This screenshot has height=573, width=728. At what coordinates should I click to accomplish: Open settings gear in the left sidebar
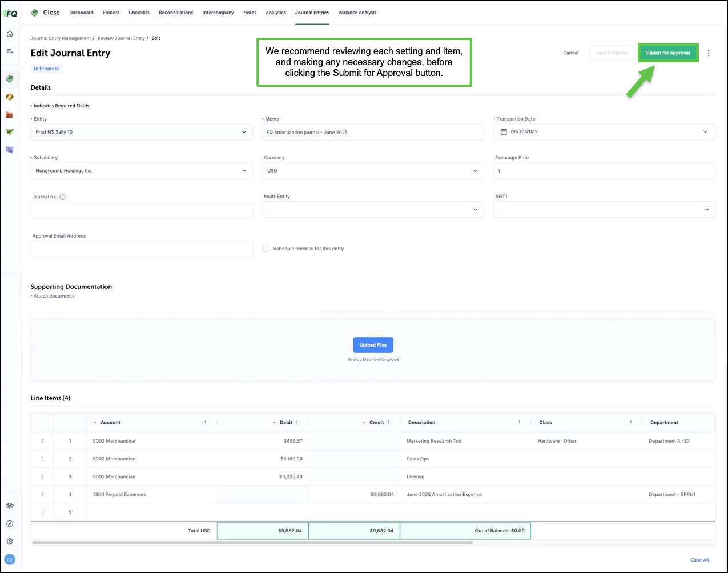10,542
